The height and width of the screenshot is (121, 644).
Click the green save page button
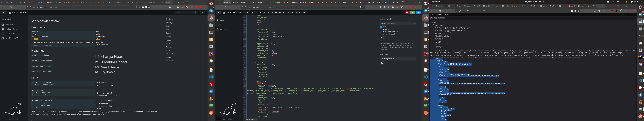tap(413, 13)
